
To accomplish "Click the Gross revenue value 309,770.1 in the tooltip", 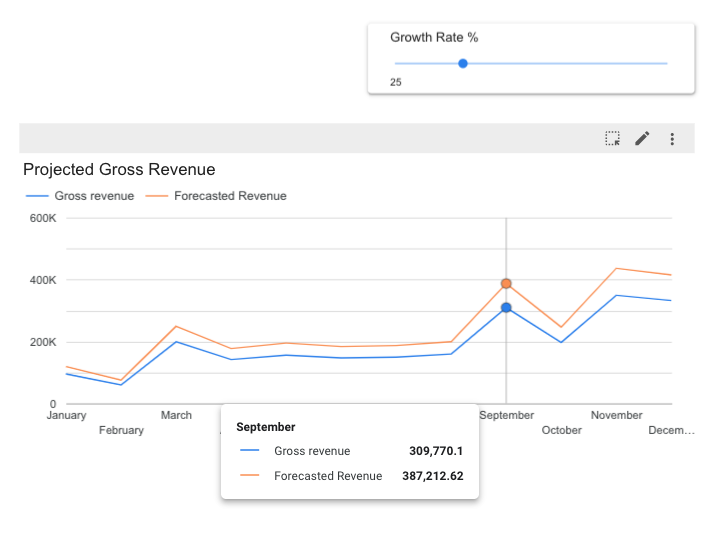I will [x=436, y=451].
